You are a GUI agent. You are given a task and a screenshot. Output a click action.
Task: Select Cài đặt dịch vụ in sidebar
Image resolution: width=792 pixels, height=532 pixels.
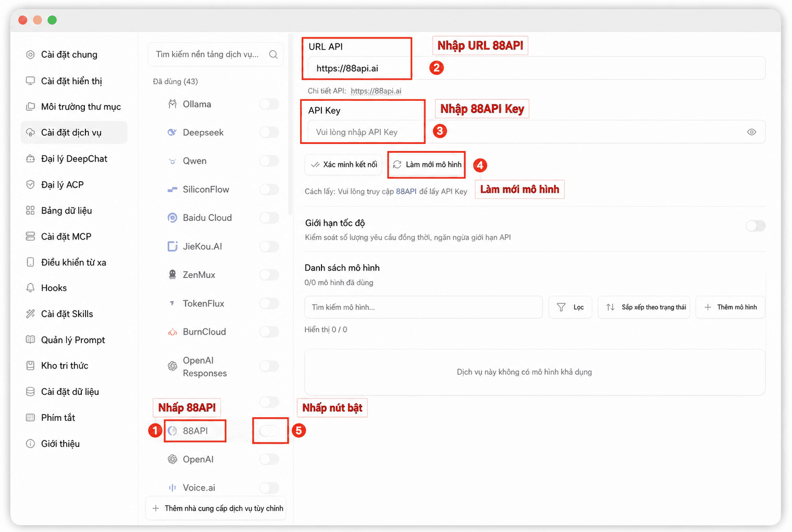click(74, 132)
